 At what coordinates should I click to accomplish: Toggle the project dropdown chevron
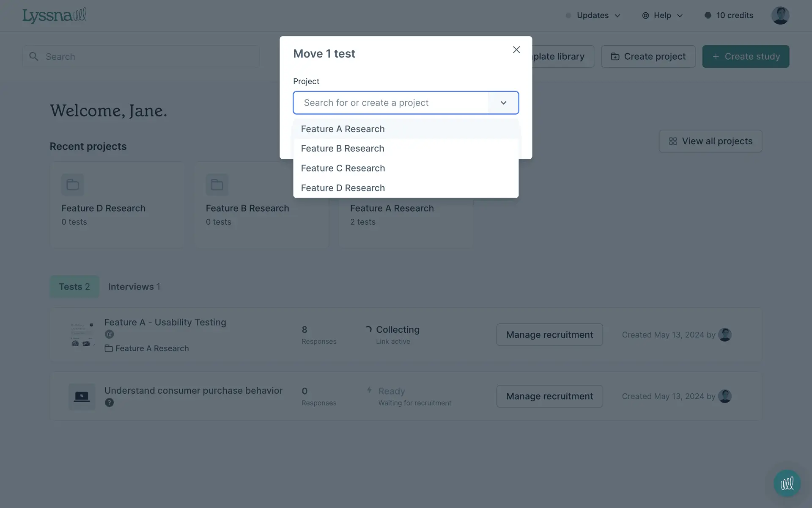pyautogui.click(x=503, y=103)
